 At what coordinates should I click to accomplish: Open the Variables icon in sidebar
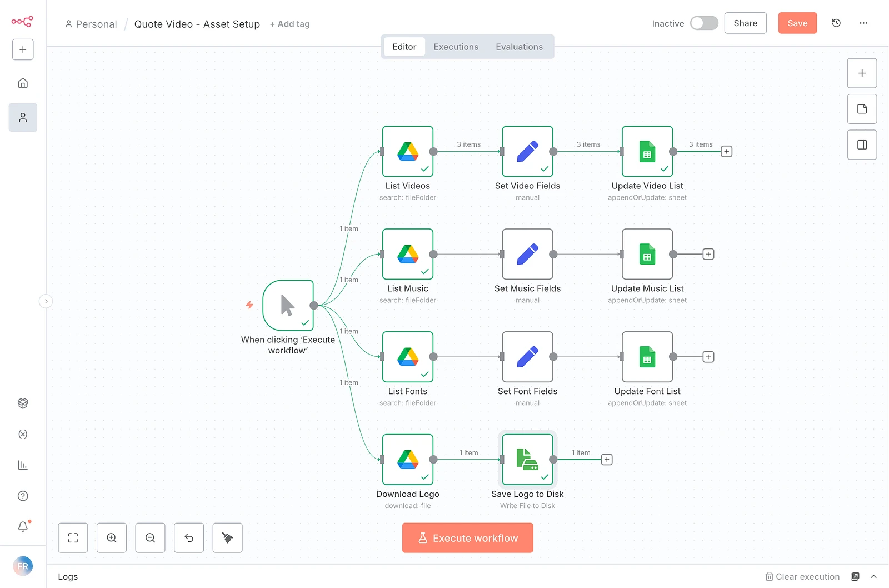[23, 434]
